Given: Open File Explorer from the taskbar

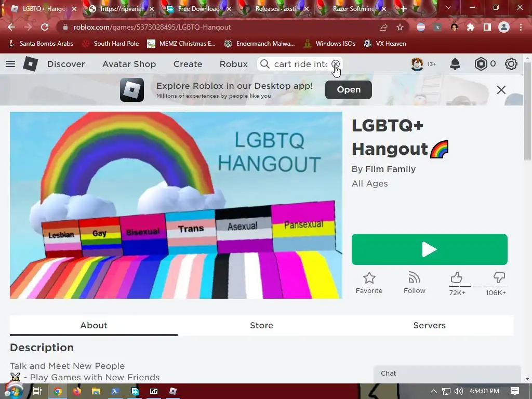Looking at the screenshot, I should (x=96, y=391).
